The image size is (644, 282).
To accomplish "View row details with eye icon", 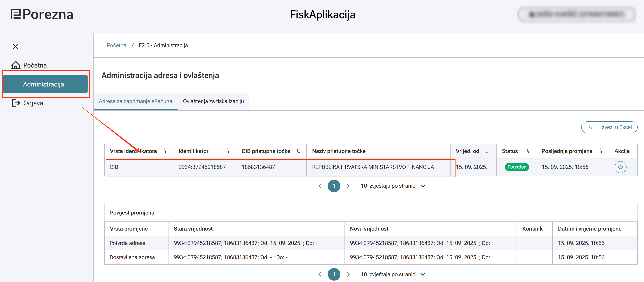I will point(620,167).
